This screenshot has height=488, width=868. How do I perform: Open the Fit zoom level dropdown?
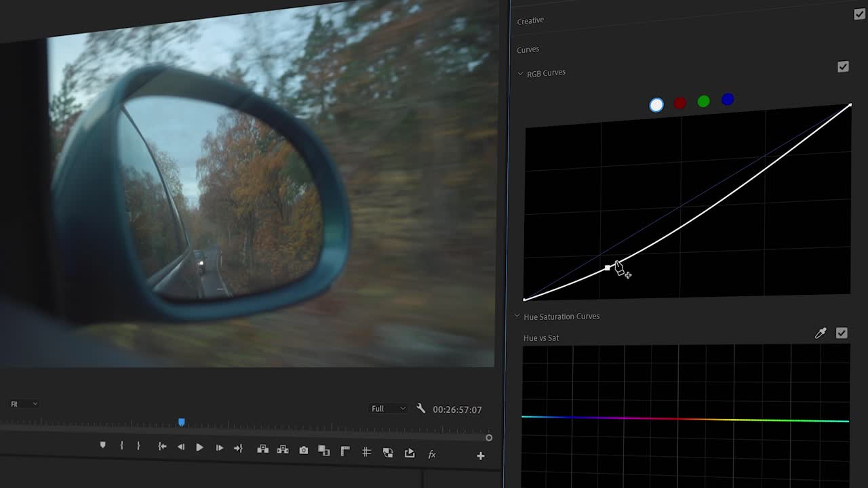[x=24, y=403]
